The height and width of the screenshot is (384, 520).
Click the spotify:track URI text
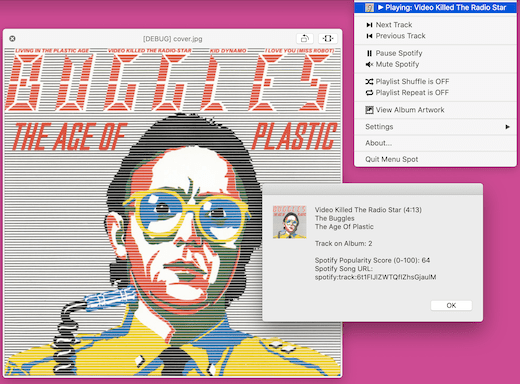pyautogui.click(x=375, y=277)
